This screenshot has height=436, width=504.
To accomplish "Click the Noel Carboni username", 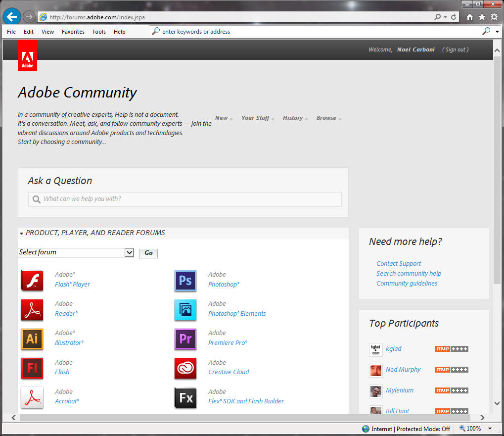I will pyautogui.click(x=415, y=49).
